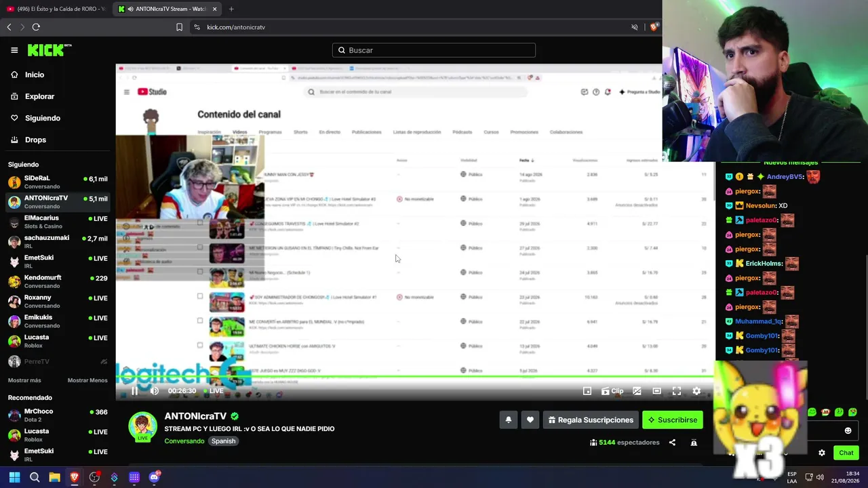Open Roxanny channel in sidebar
The width and height of the screenshot is (868, 488).
tap(58, 301)
